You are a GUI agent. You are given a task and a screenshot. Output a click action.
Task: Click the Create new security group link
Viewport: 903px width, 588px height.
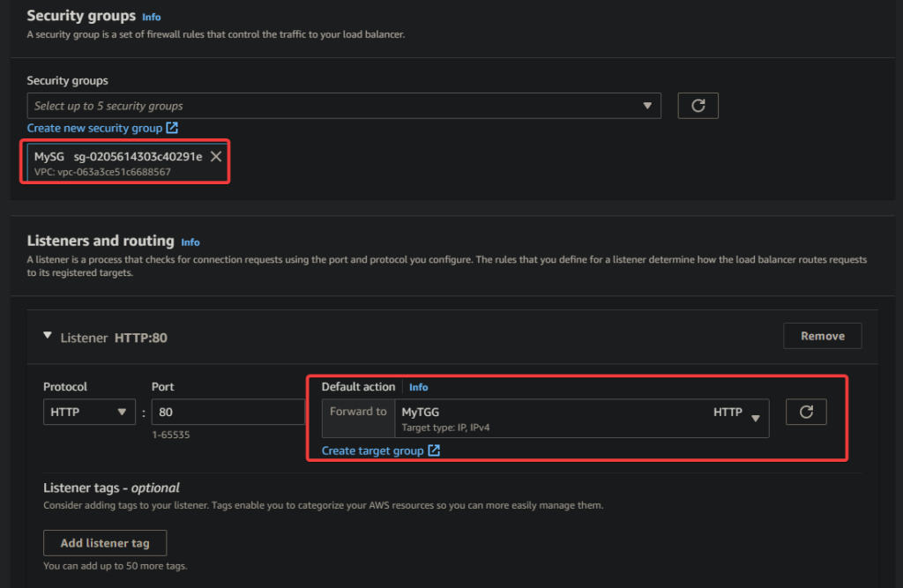tap(94, 129)
